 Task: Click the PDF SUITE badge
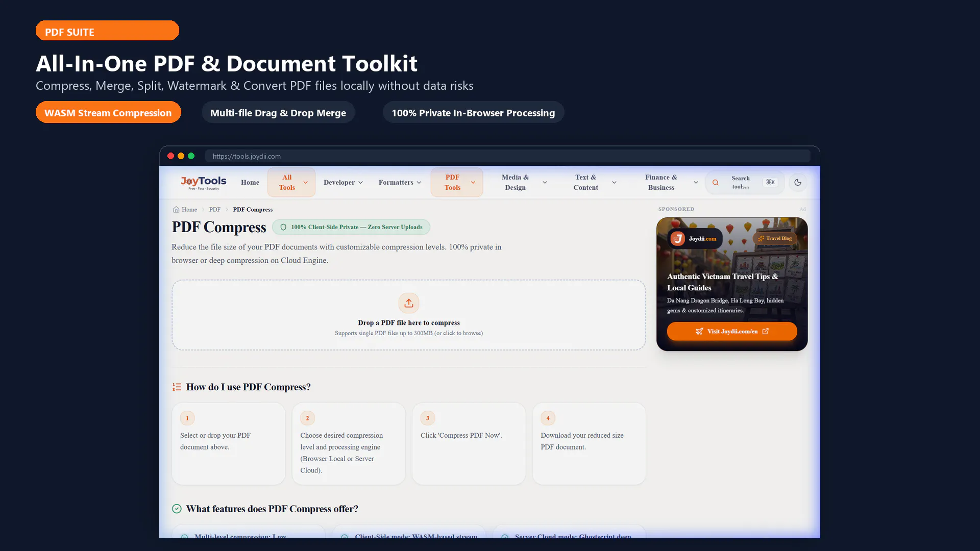(x=107, y=31)
